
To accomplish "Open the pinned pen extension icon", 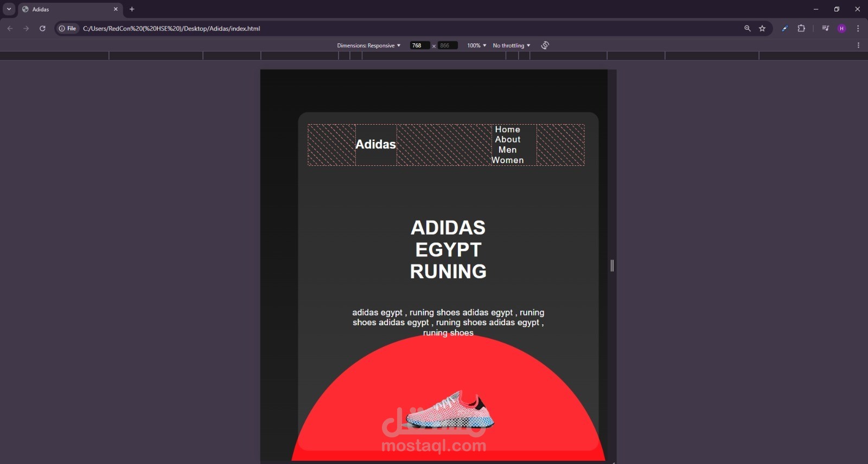I will pos(784,29).
